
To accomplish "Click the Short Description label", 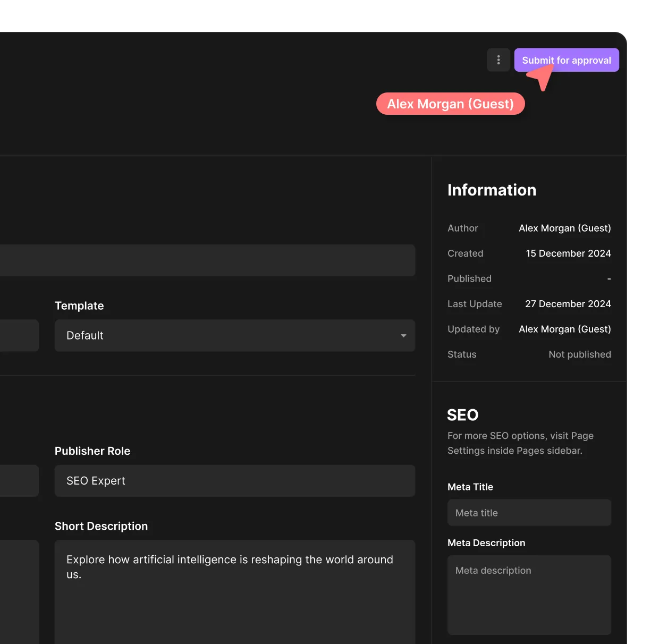I will (x=102, y=526).
